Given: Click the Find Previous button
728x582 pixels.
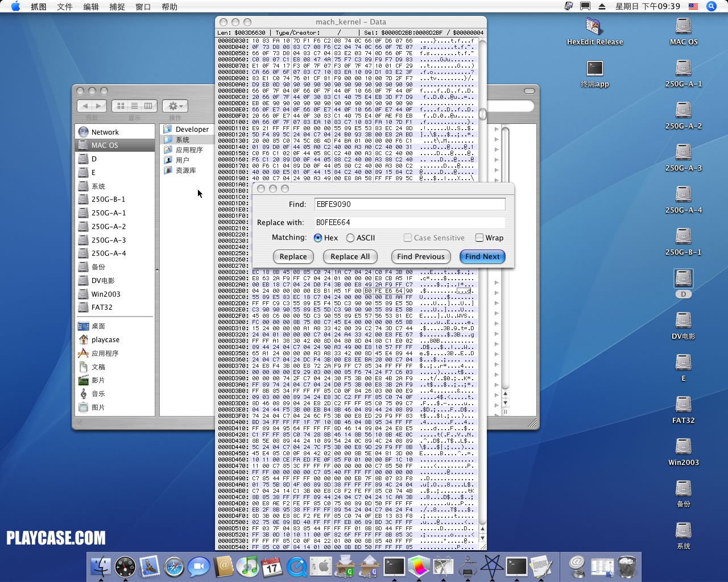Looking at the screenshot, I should [x=421, y=257].
